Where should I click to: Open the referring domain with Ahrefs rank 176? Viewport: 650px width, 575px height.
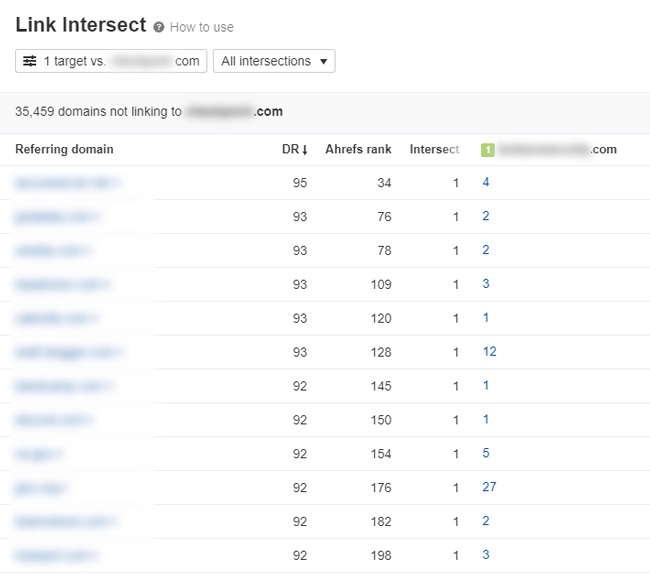click(x=42, y=487)
